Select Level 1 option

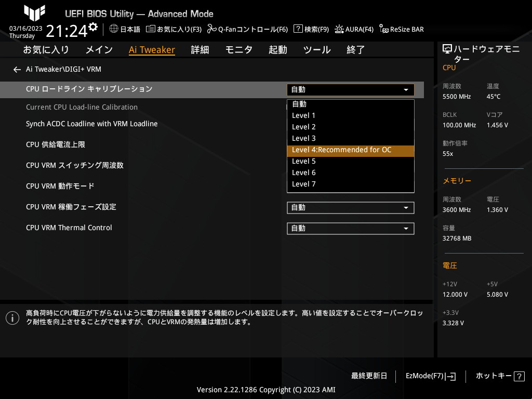click(351, 115)
